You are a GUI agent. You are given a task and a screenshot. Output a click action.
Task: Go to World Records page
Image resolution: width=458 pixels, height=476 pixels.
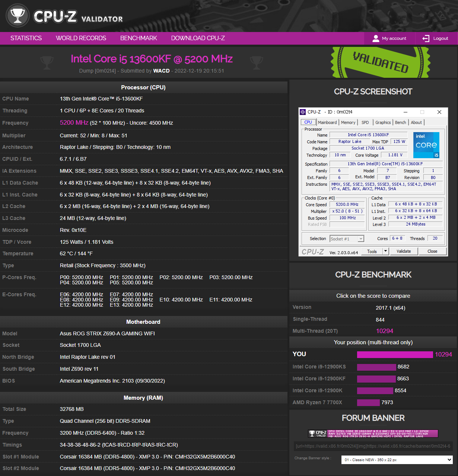(x=81, y=38)
